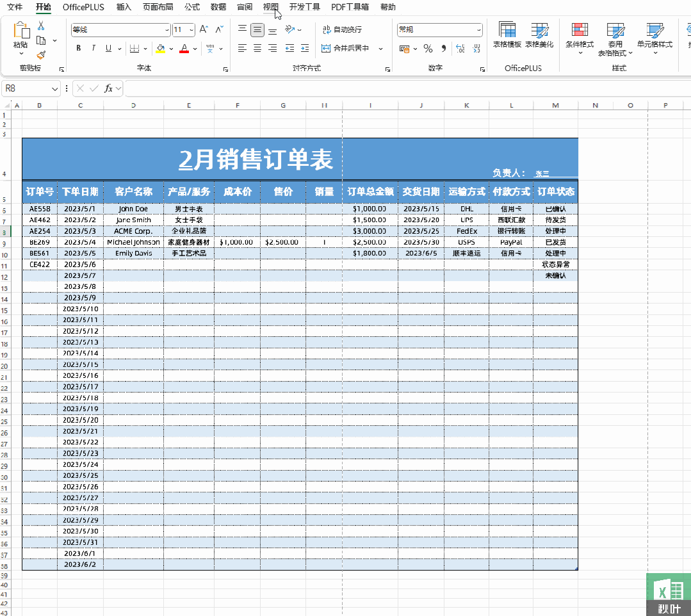The height and width of the screenshot is (616, 691).
Task: Expand the Paste options arrow under 粘贴
Action: pos(20,53)
